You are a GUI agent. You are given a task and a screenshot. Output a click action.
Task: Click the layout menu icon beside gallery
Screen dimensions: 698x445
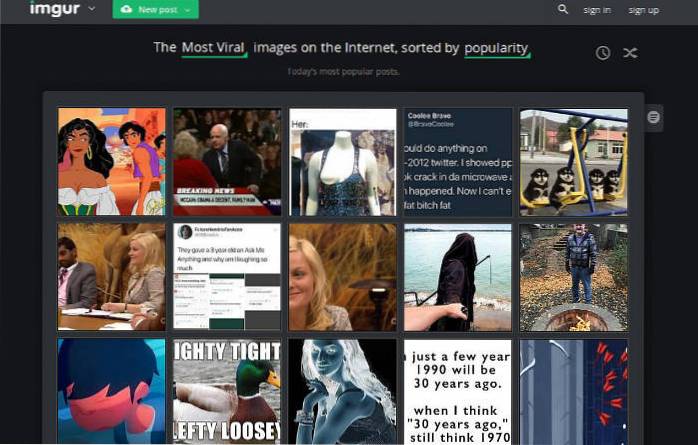pyautogui.click(x=653, y=117)
